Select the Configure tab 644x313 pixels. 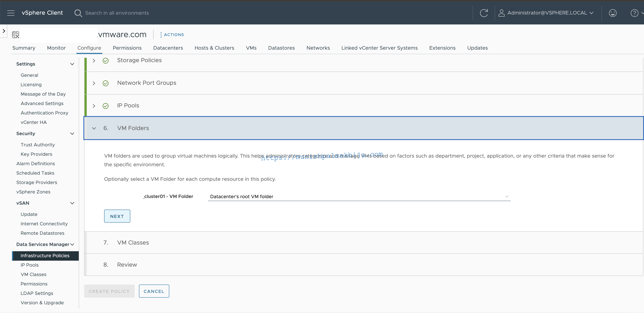pyautogui.click(x=89, y=48)
